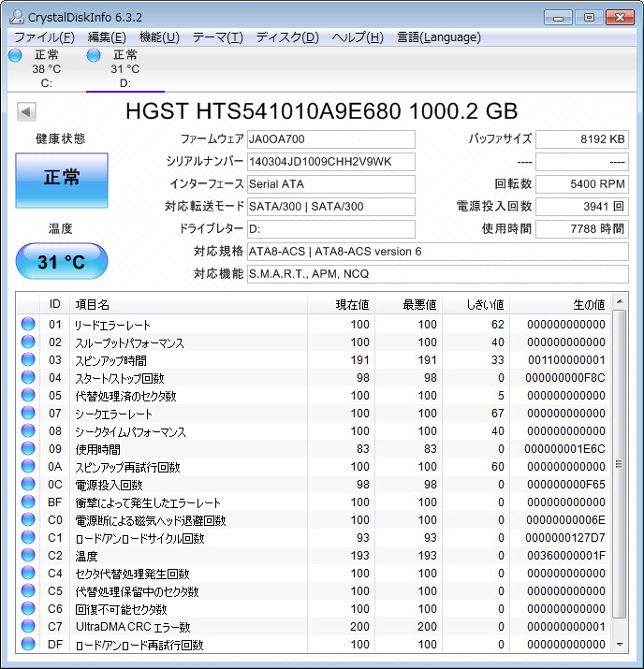Click the status icon for row 0A スピンアップ再試行回数
This screenshot has height=669, width=644.
[x=28, y=467]
